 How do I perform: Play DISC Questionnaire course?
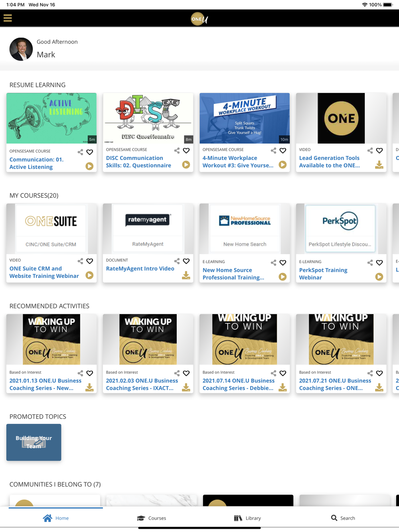pyautogui.click(x=186, y=165)
